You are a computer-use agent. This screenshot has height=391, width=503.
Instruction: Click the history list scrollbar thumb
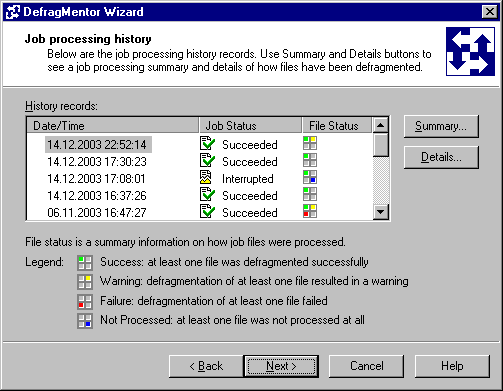[380, 145]
